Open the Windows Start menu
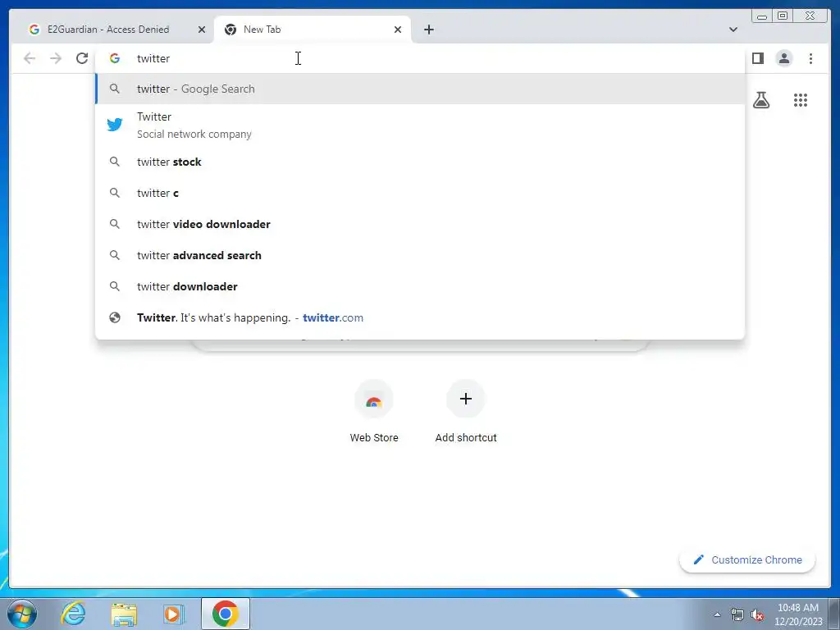840x630 pixels. 21,614
